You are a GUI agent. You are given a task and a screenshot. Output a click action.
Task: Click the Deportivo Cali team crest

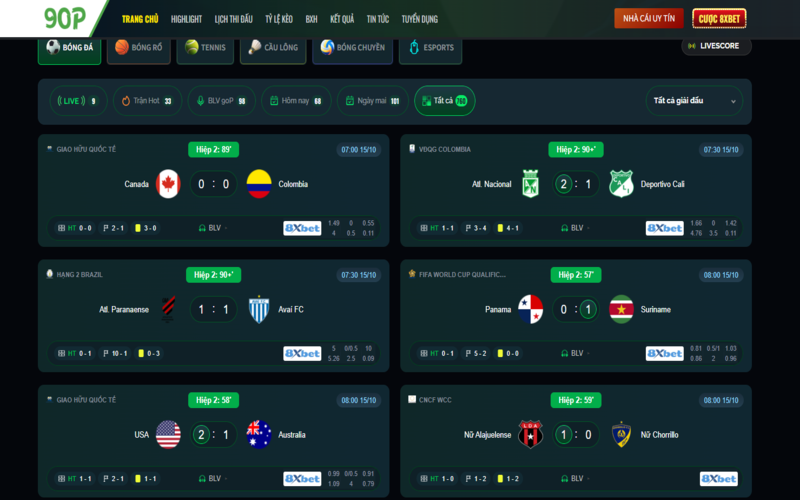[x=621, y=184]
